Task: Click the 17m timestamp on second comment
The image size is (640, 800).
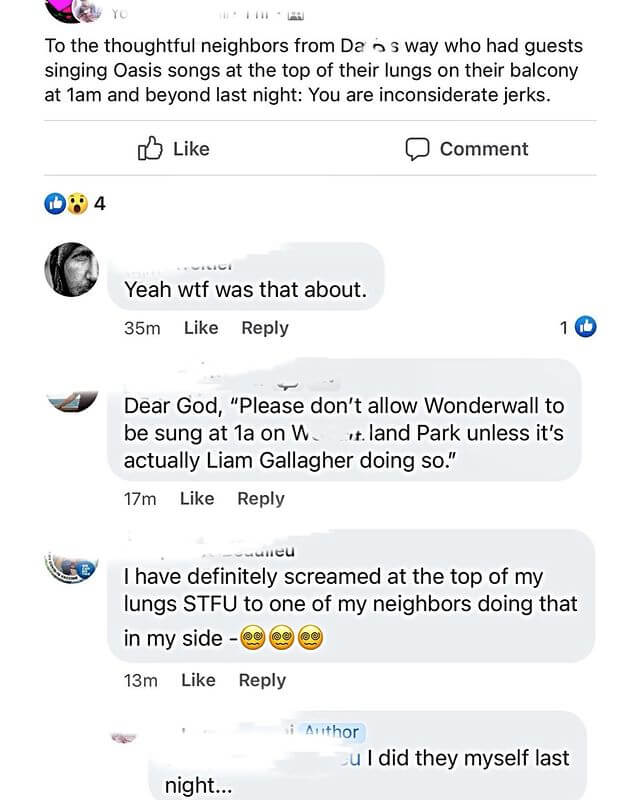Action: tap(139, 498)
